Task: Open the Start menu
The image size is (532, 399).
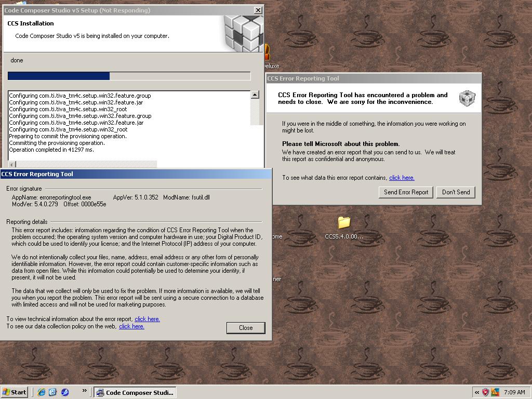Action: pos(14,392)
